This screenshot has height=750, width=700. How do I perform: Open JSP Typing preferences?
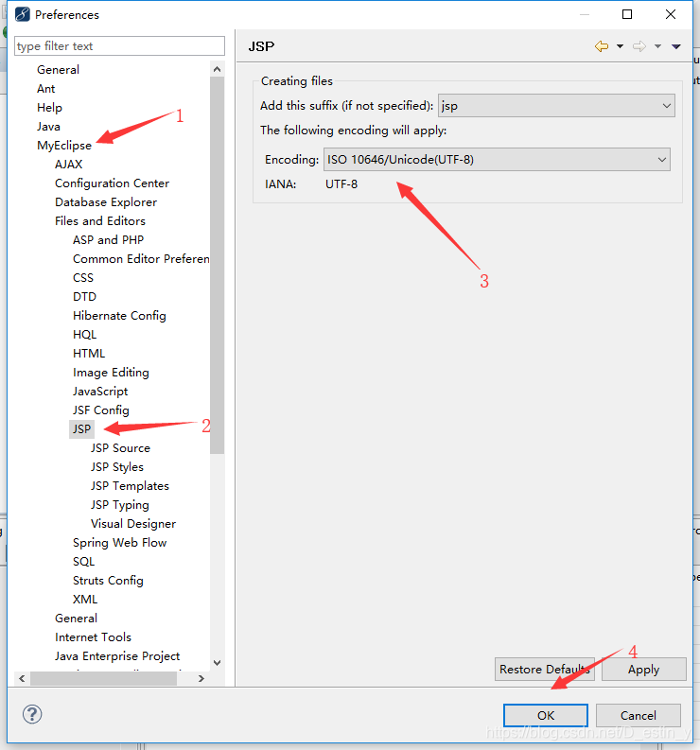point(119,505)
